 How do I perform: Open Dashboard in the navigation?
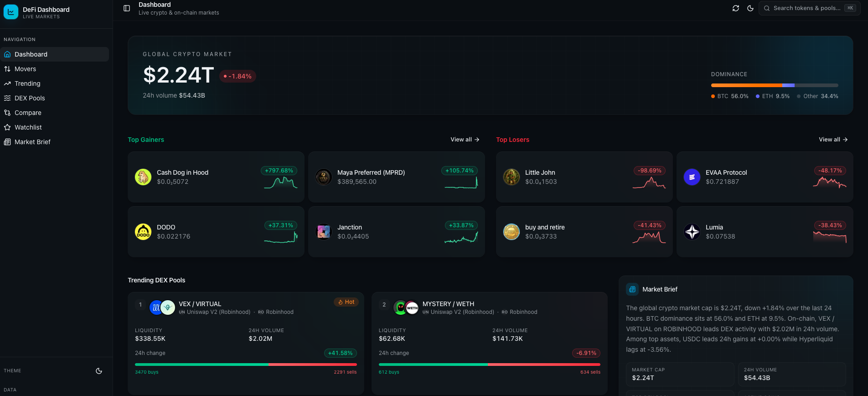pos(54,54)
